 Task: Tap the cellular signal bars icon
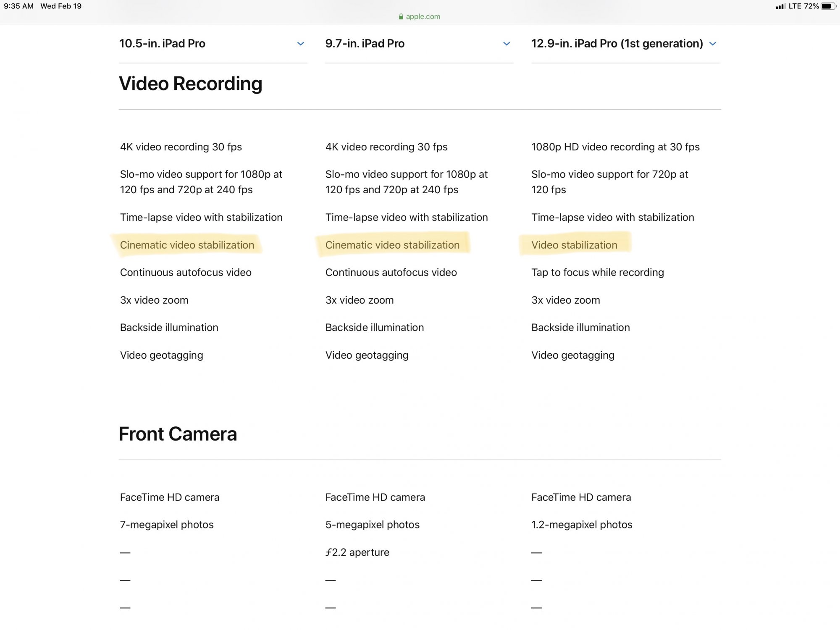(780, 6)
